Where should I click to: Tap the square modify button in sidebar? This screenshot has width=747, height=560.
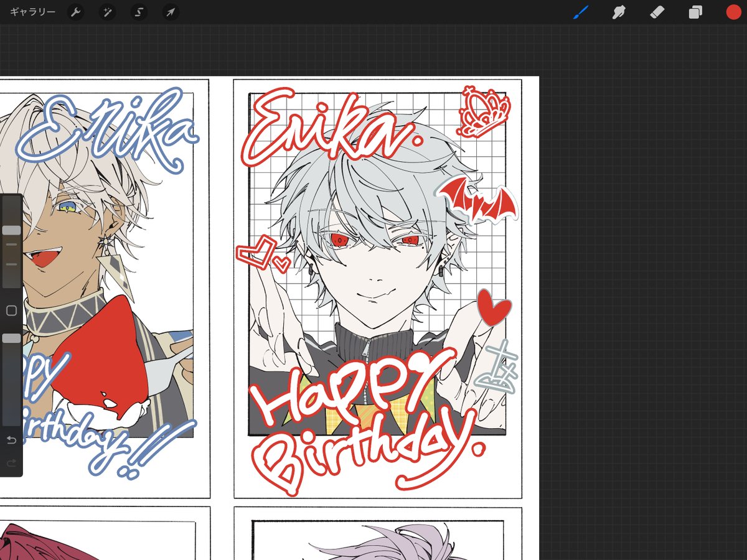click(11, 310)
